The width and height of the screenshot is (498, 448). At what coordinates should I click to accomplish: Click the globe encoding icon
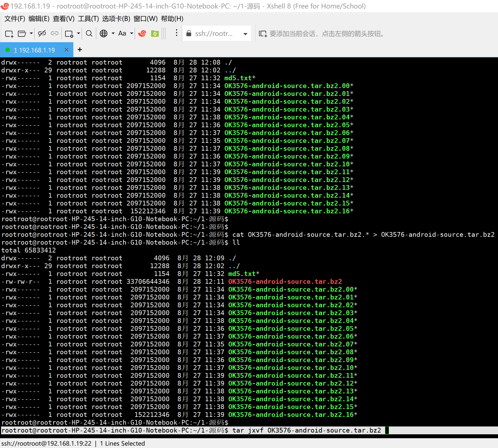[103, 33]
